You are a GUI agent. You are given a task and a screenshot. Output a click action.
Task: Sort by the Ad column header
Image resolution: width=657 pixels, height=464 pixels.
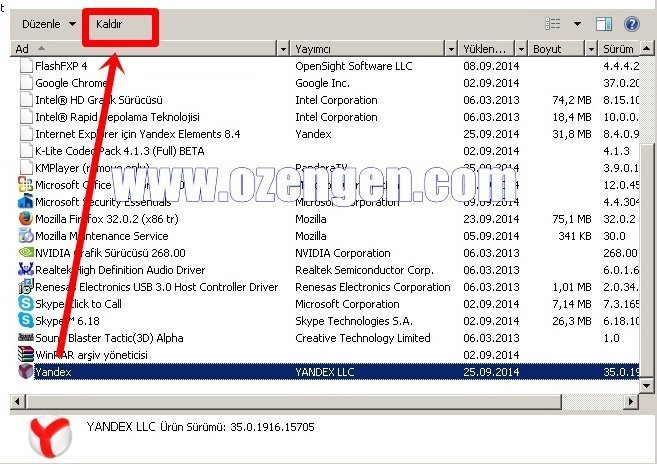[143, 49]
